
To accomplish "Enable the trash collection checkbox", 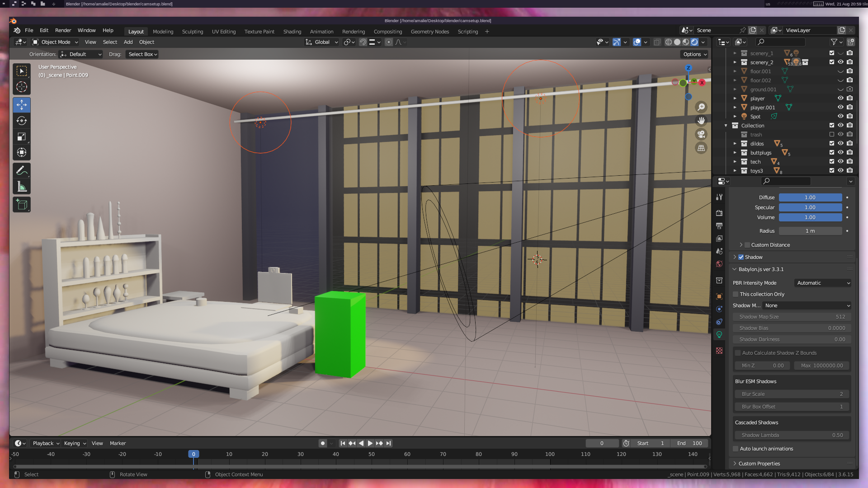I will [x=831, y=135].
